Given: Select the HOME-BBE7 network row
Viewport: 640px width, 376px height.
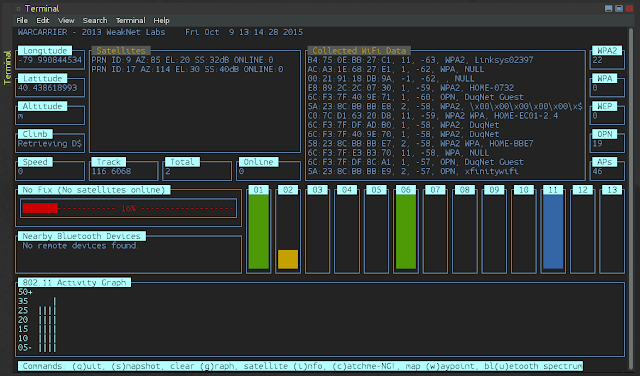Looking at the screenshot, I should tap(420, 144).
